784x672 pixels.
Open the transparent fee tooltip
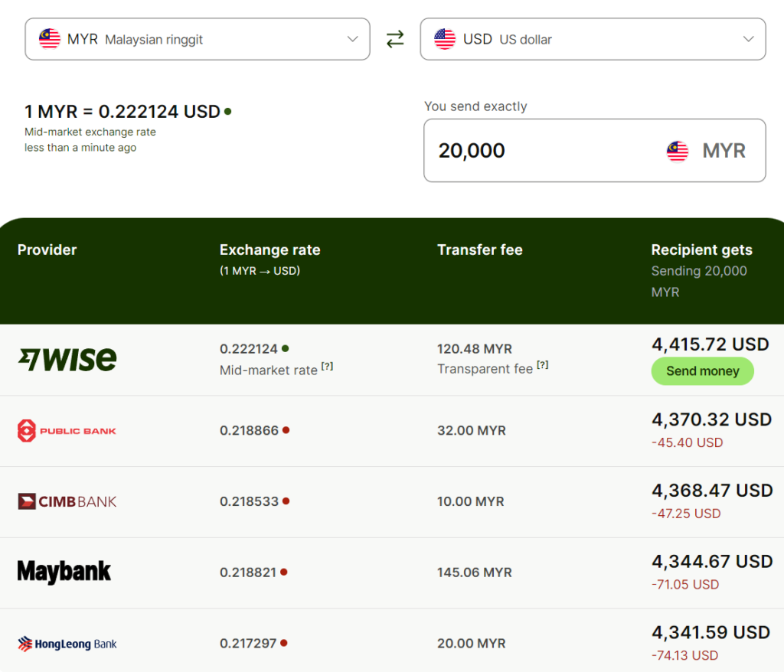[x=543, y=365]
